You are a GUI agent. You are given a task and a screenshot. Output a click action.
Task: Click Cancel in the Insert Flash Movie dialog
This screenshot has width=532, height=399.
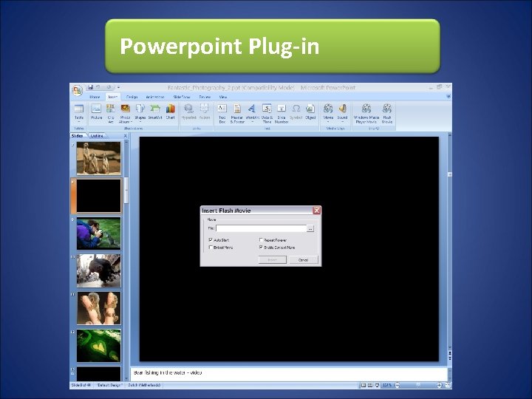coord(304,260)
